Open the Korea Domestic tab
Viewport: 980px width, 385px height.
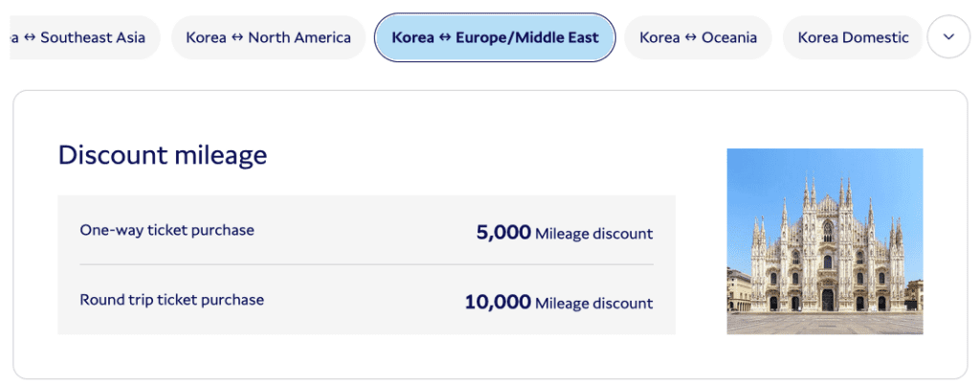(x=853, y=38)
